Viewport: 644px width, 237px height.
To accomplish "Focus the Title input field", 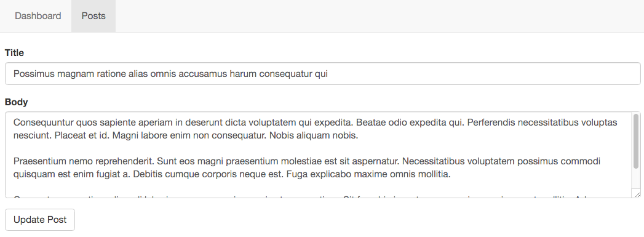I will [322, 74].
